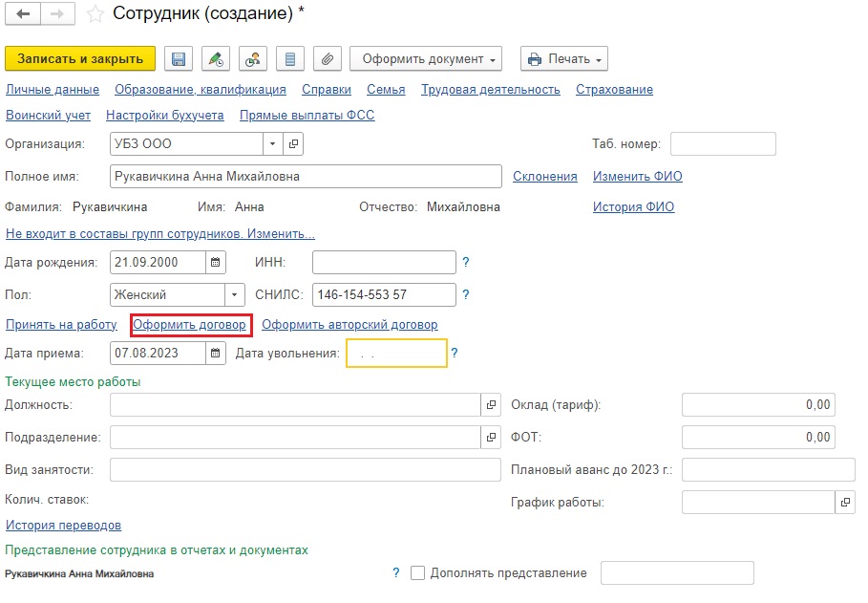Open the organization УБЗ ООО record icon

tap(293, 144)
